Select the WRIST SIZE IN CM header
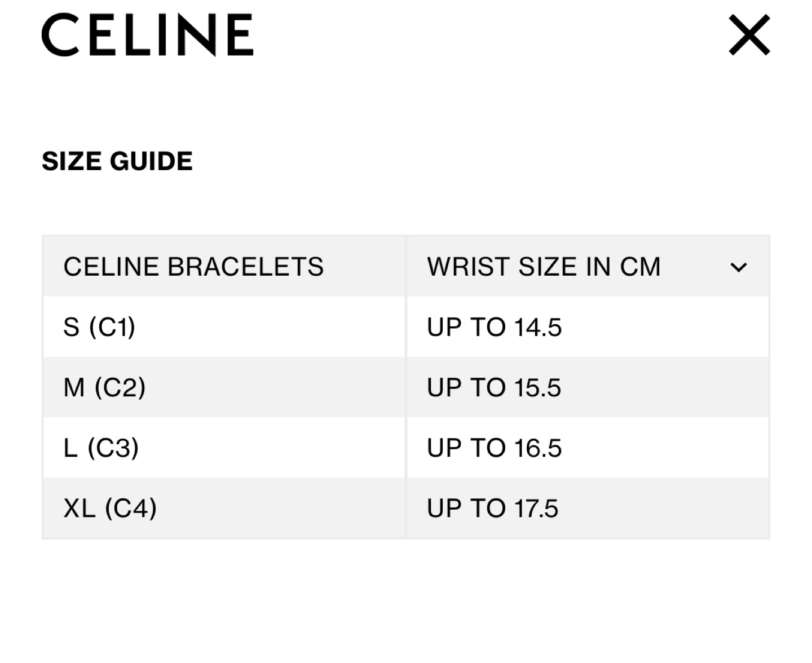 coord(544,267)
